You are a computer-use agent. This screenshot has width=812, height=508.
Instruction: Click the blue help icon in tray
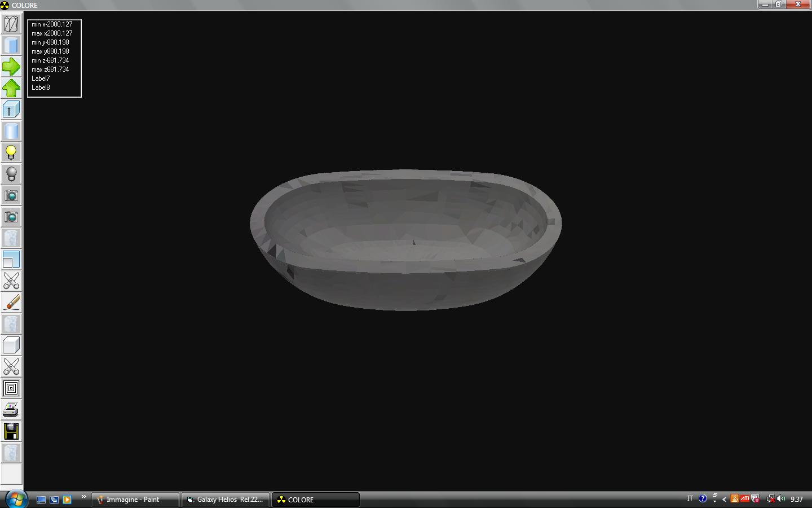pyautogui.click(x=703, y=499)
